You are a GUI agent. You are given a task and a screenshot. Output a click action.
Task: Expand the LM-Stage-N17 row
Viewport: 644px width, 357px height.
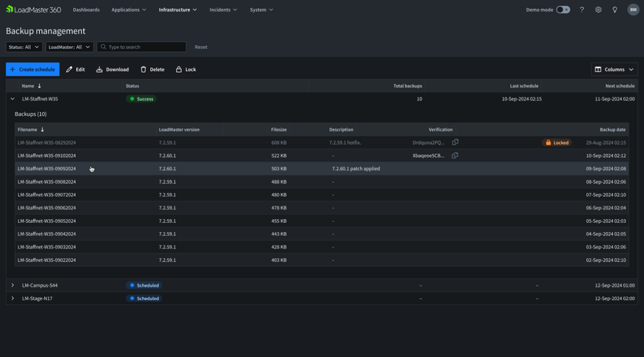click(13, 299)
